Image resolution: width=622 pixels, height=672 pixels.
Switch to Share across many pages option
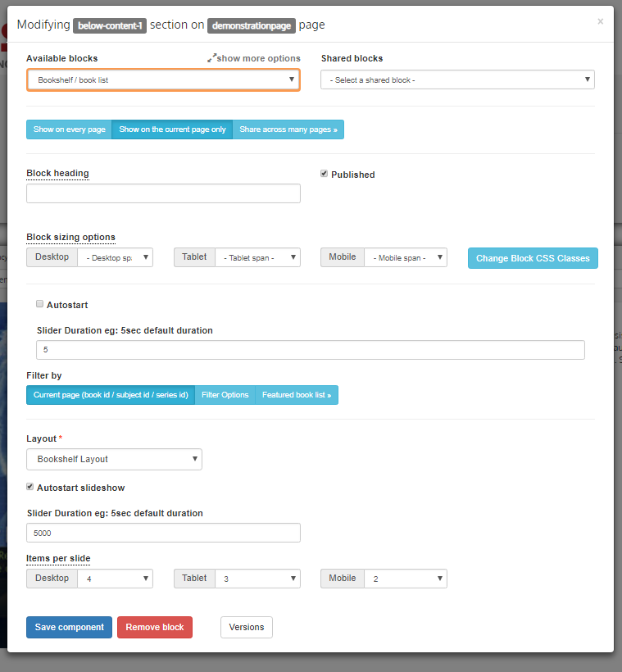[x=288, y=129]
